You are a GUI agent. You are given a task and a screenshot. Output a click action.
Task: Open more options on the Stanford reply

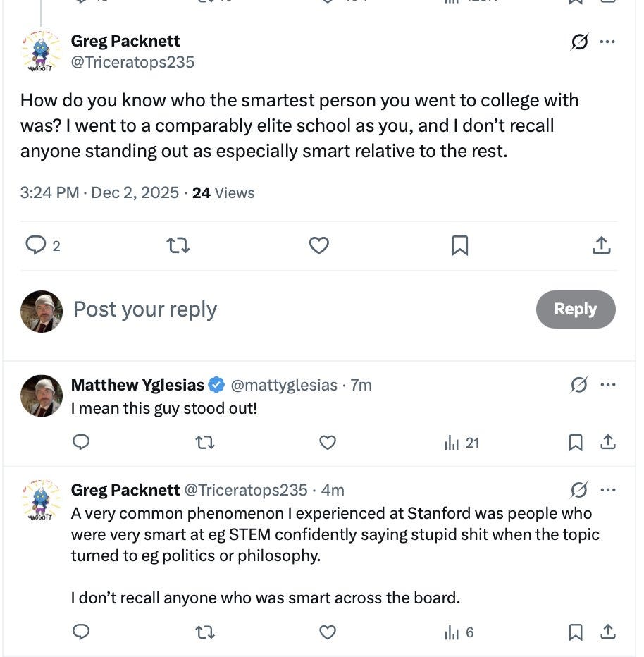click(x=607, y=489)
